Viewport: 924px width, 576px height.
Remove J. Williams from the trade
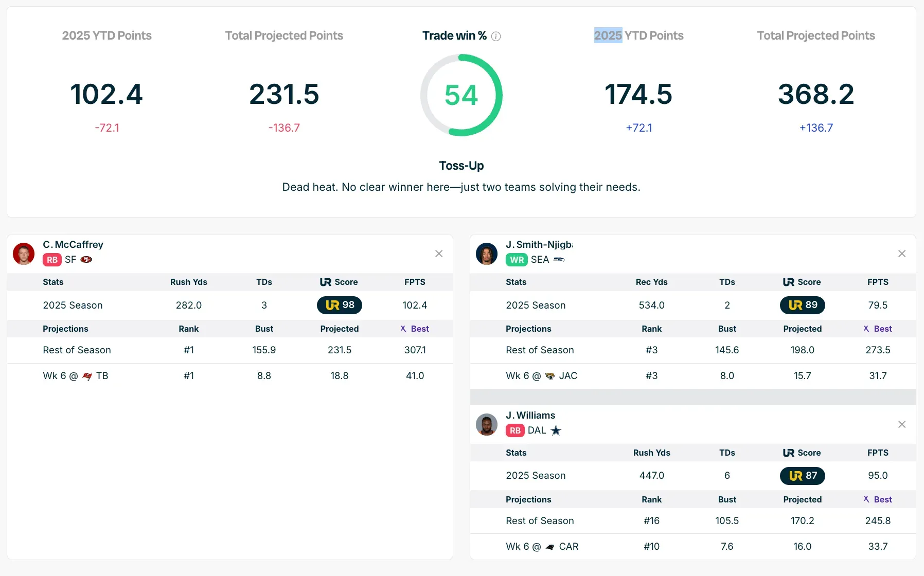click(x=902, y=424)
